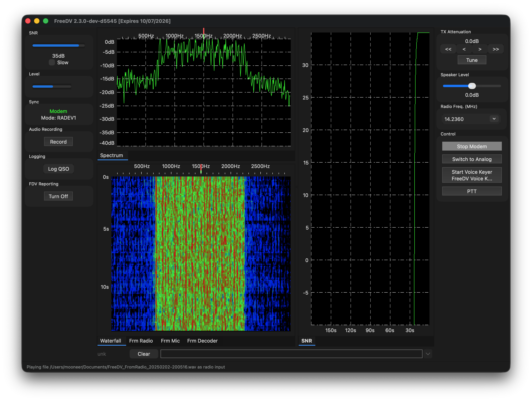532x401 pixels.
Task: Click the text message input field
Action: 291,354
